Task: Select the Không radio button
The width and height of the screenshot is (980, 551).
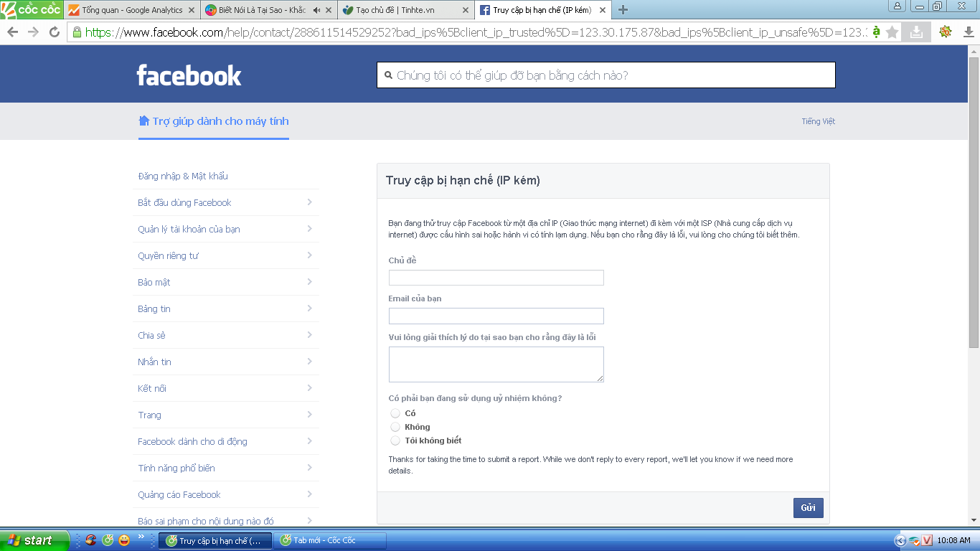Action: click(395, 427)
